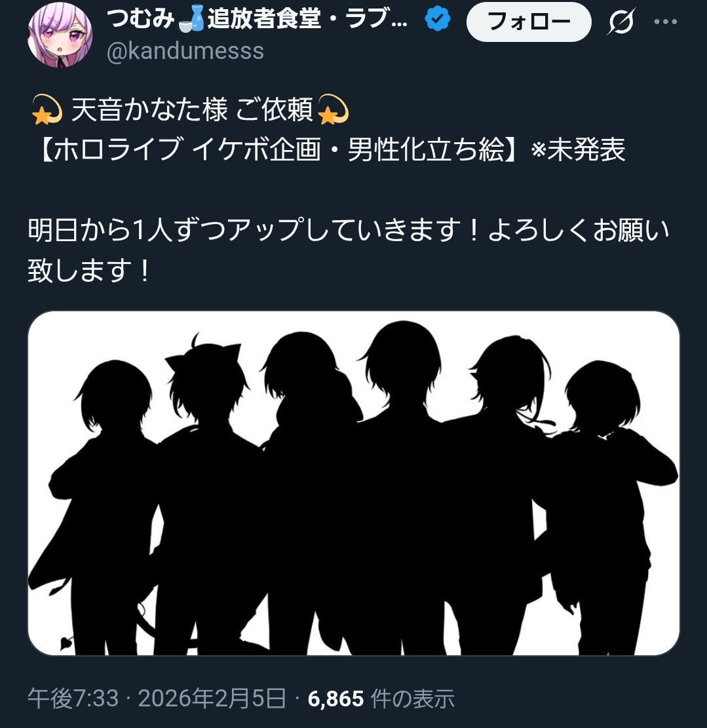Click the つむみ display name
707x728 pixels.
[141, 20]
